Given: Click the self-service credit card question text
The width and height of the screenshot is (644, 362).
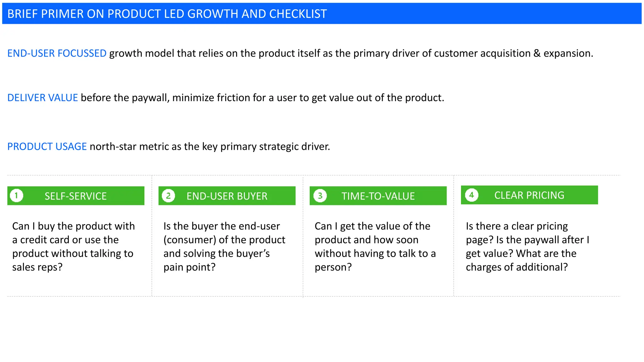Looking at the screenshot, I should [x=74, y=246].
